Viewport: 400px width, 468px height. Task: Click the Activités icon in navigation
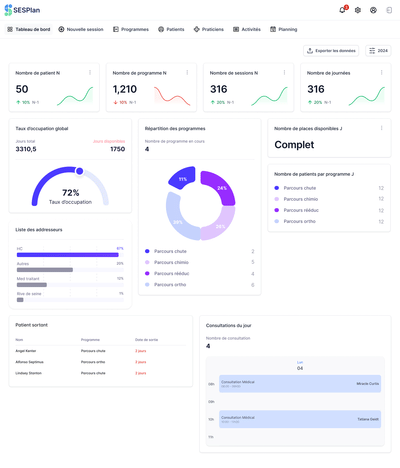pyautogui.click(x=236, y=29)
